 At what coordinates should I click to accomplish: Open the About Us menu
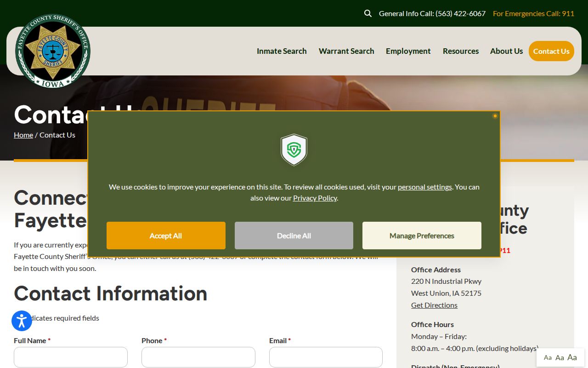tap(507, 51)
